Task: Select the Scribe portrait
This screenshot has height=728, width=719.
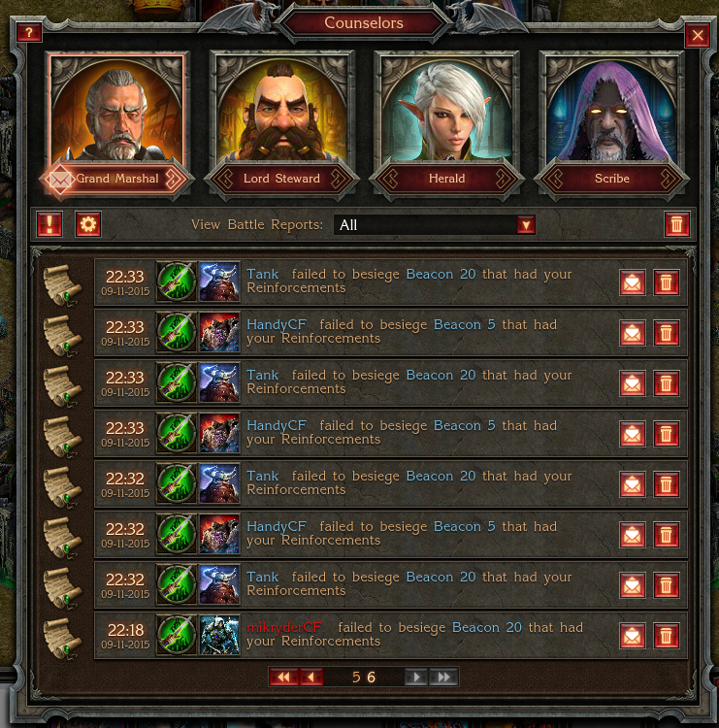Action: 611,111
